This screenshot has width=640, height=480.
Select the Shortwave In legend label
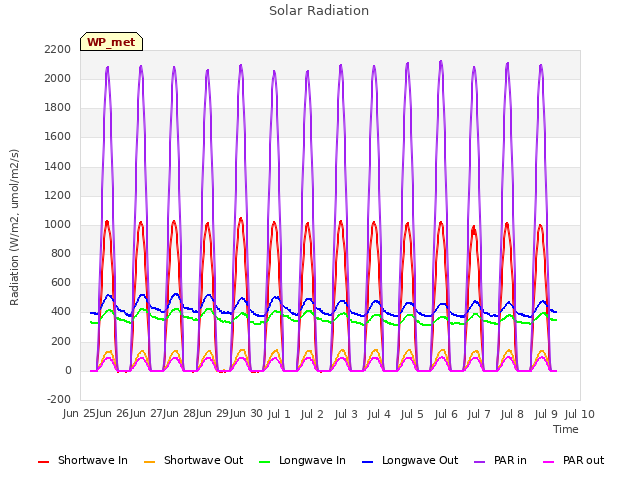[x=93, y=460]
